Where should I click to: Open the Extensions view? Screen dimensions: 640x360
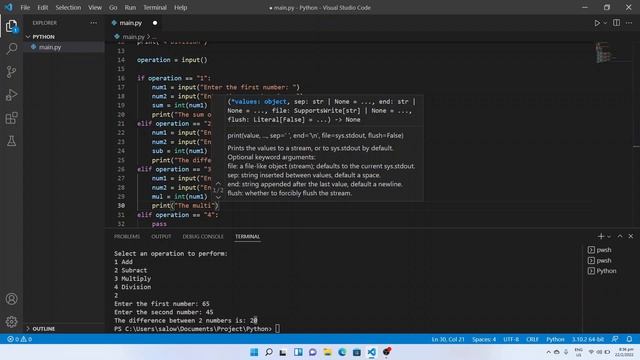tap(11, 118)
